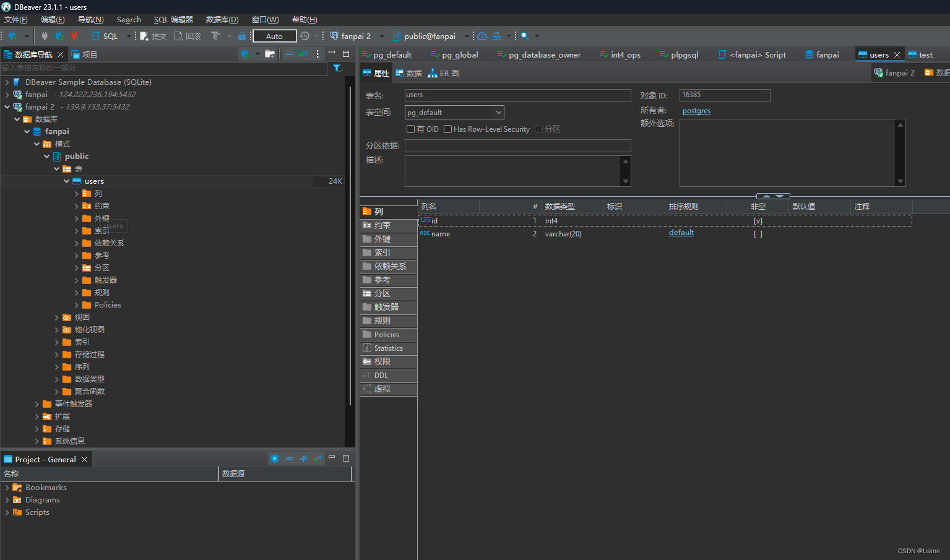The width and height of the screenshot is (950, 560).
Task: Close the users editor tab
Action: point(897,54)
